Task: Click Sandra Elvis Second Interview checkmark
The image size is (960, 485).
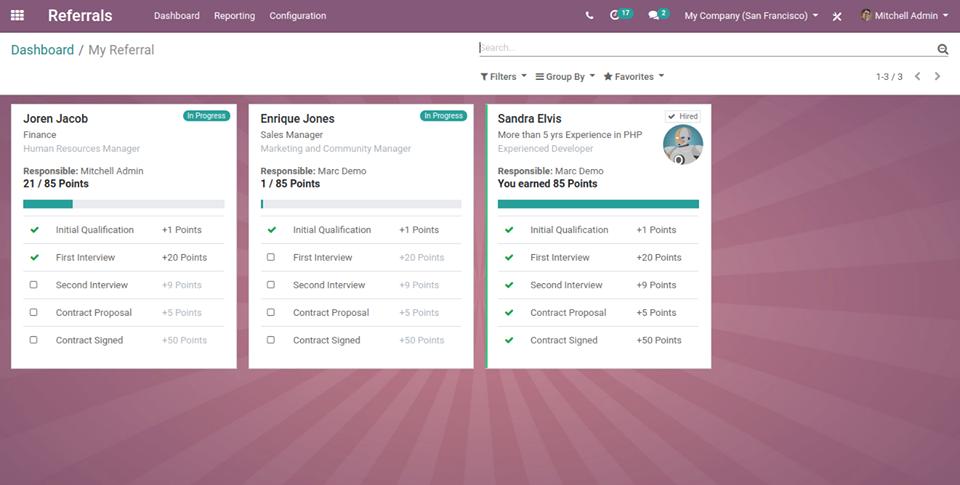Action: pos(509,285)
